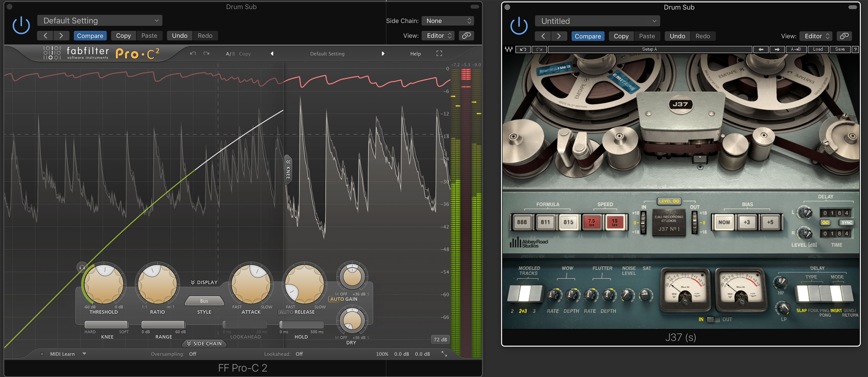Select 7.5 ips tape speed

pyautogui.click(x=592, y=222)
